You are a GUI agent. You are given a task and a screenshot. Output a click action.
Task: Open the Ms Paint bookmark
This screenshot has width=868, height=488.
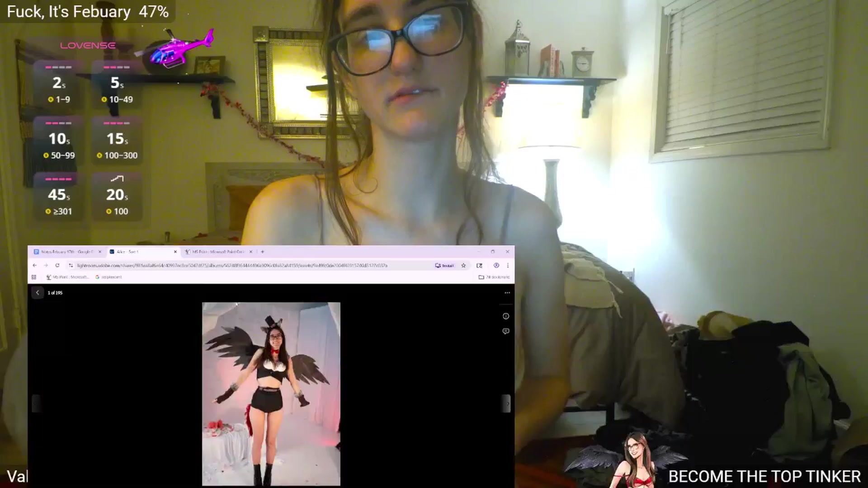pyautogui.click(x=67, y=277)
